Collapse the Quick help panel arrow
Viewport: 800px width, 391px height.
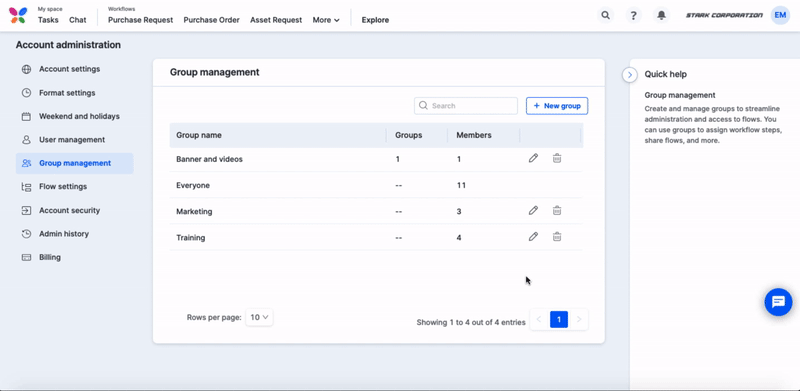(x=630, y=75)
